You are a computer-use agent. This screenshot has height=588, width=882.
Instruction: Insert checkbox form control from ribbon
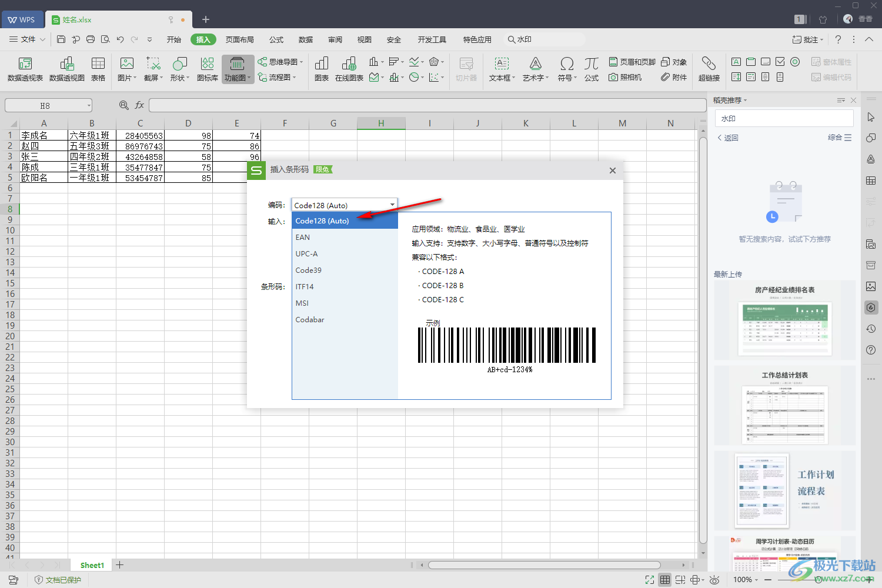pos(780,62)
